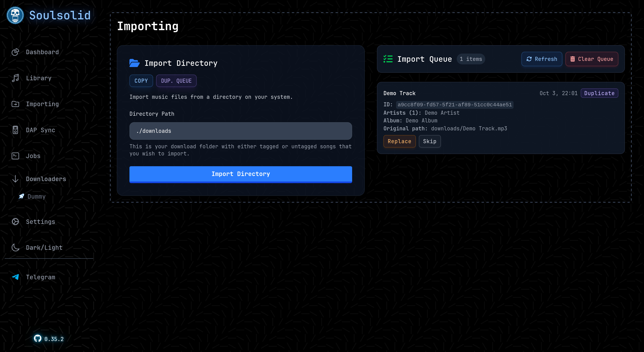The height and width of the screenshot is (352, 644).
Task: Click the Downloaders arrow icon
Action: [x=15, y=179]
